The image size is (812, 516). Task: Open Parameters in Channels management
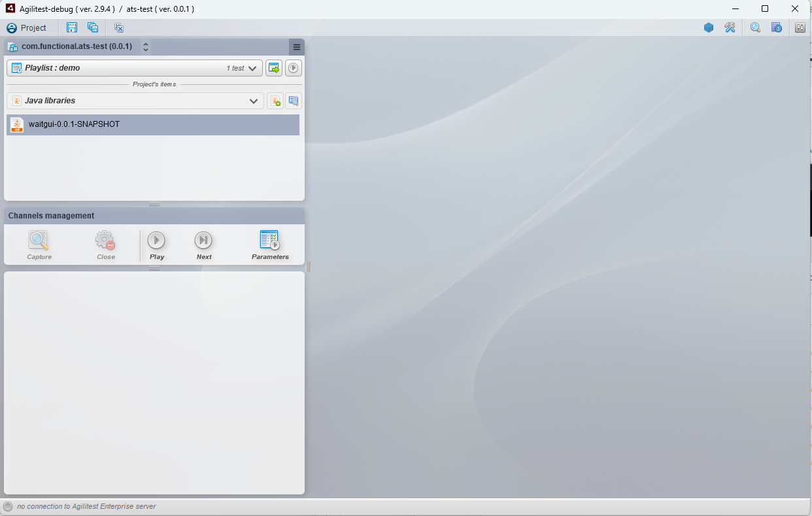point(270,245)
